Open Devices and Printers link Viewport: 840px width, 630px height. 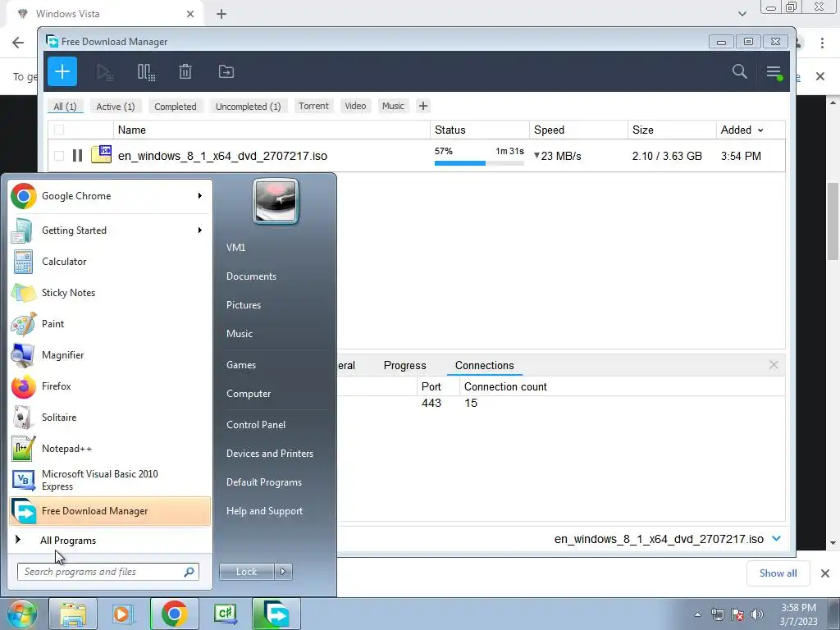tap(269, 454)
